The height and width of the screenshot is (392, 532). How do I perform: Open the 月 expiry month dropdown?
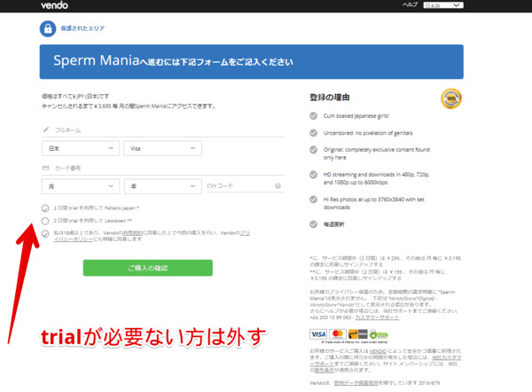point(81,186)
